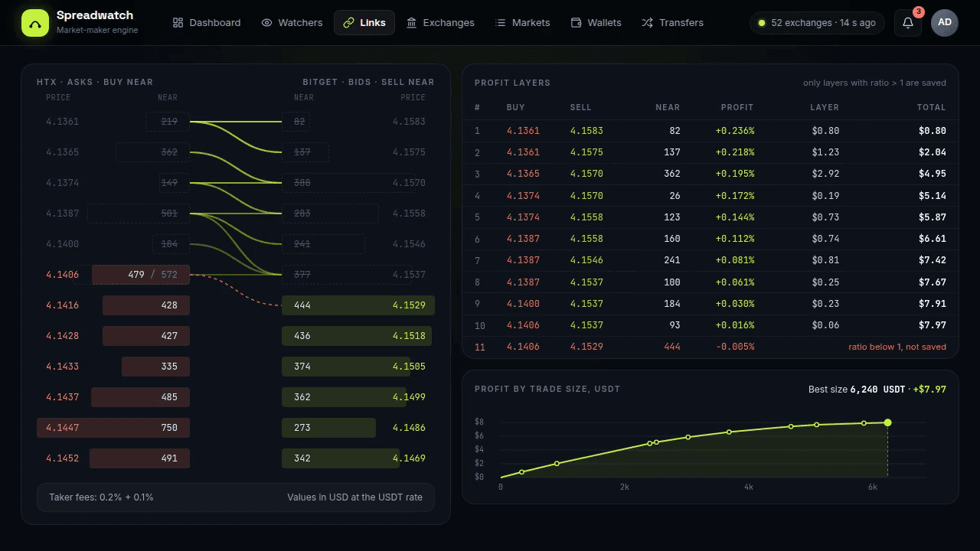This screenshot has height=551, width=980.
Task: Select profit layer row 10 with total $7.97
Action: 710,325
